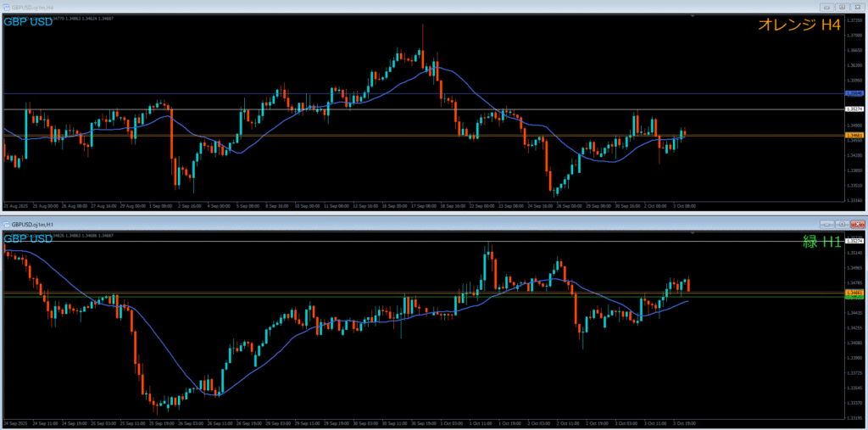The width and height of the screenshot is (868, 430).
Task: Click the chart shift triangle in H4 chart
Action: [693, 16]
